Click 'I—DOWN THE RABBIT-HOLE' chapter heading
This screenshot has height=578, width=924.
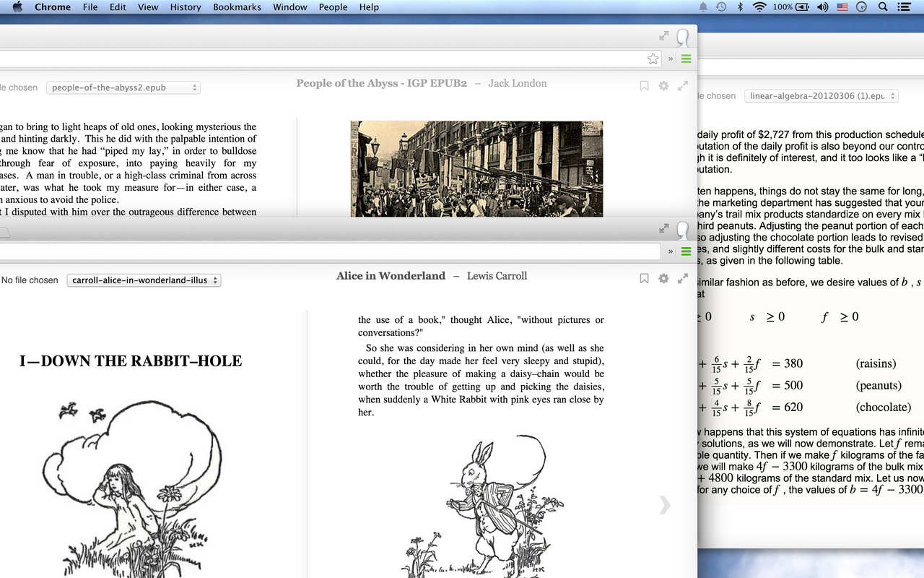point(131,361)
